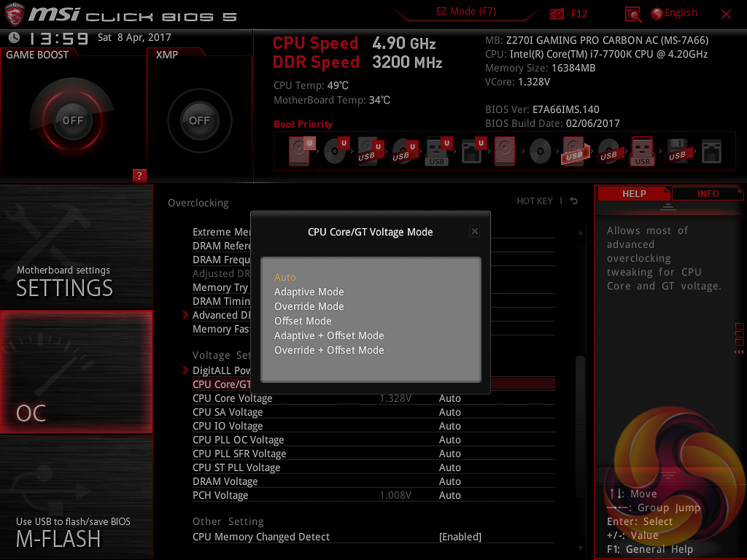Select the DRAM Frequency row

(x=373, y=260)
